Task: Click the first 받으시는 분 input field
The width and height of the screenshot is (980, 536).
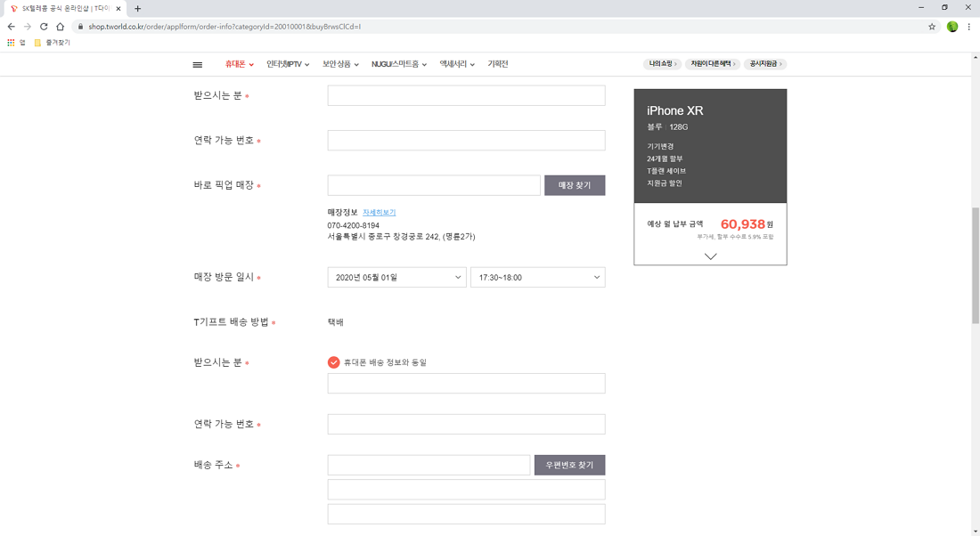Action: click(466, 95)
